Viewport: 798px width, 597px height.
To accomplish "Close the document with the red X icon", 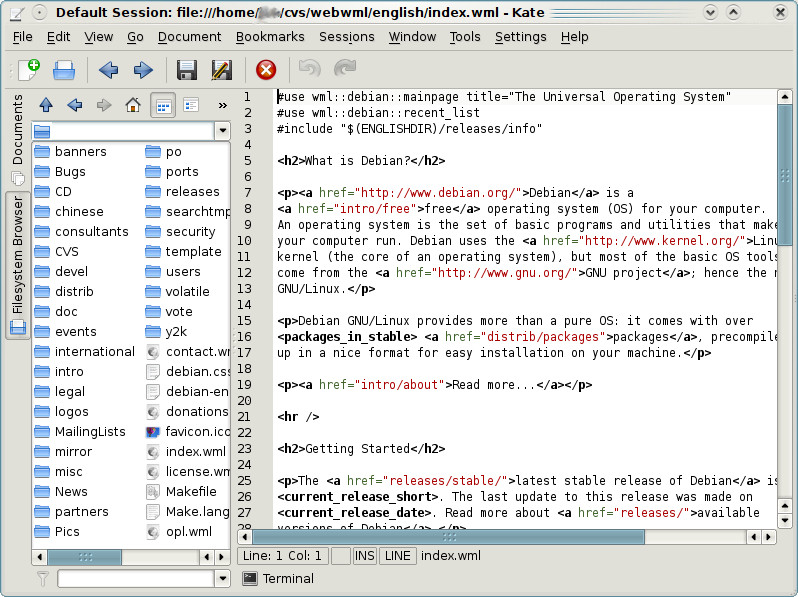I will pos(266,69).
